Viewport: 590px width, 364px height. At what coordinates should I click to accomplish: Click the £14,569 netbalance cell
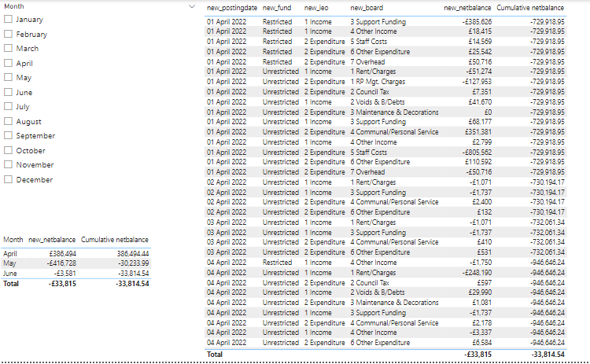click(480, 42)
